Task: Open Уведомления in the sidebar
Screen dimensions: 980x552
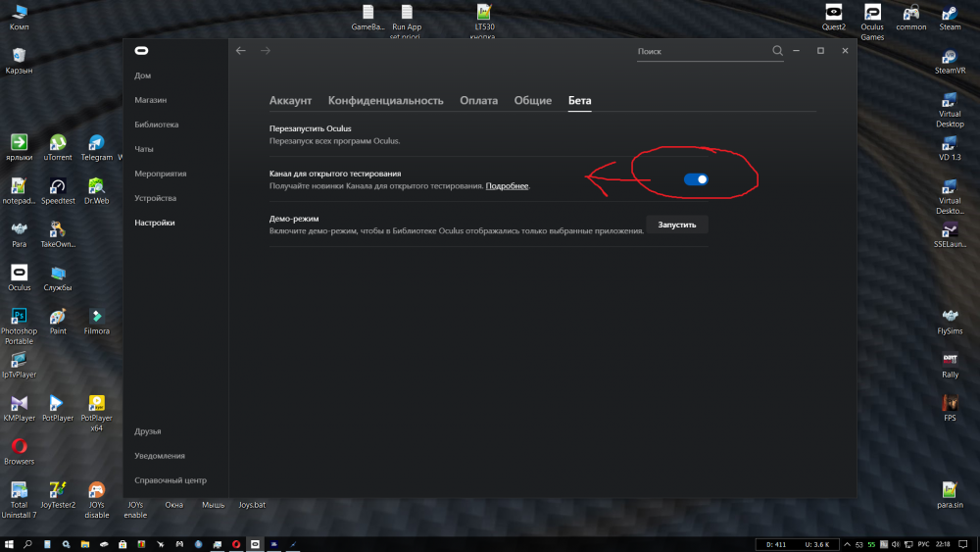Action: (160, 456)
